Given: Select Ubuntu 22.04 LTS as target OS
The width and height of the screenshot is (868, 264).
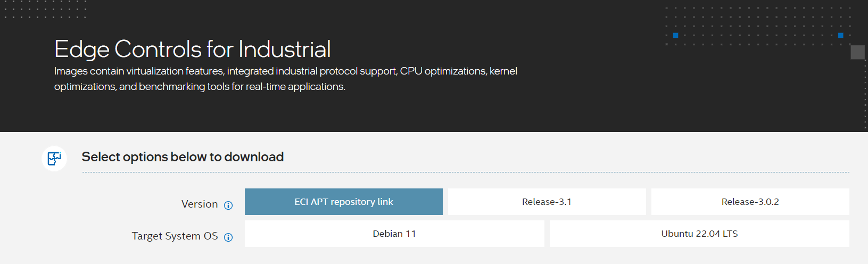Looking at the screenshot, I should click(699, 234).
